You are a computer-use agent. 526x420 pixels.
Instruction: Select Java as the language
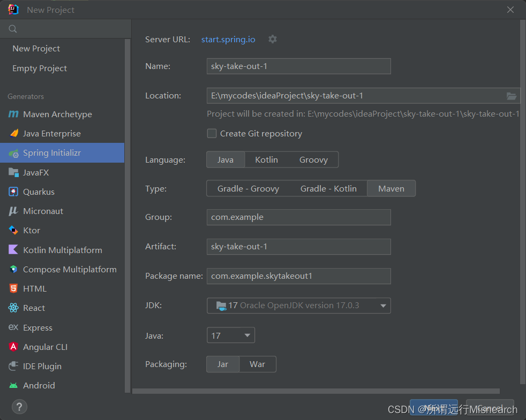[226, 160]
